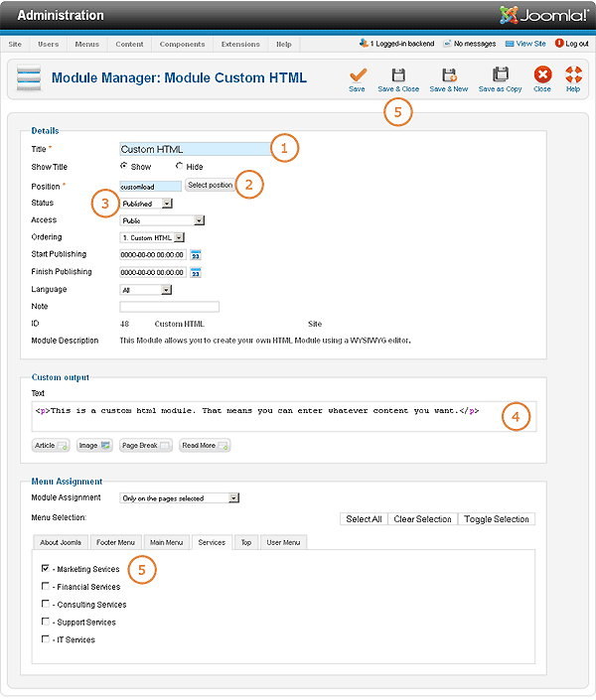Open the Finish Publishing calendar icon
This screenshot has height=700, width=596.
point(196,273)
